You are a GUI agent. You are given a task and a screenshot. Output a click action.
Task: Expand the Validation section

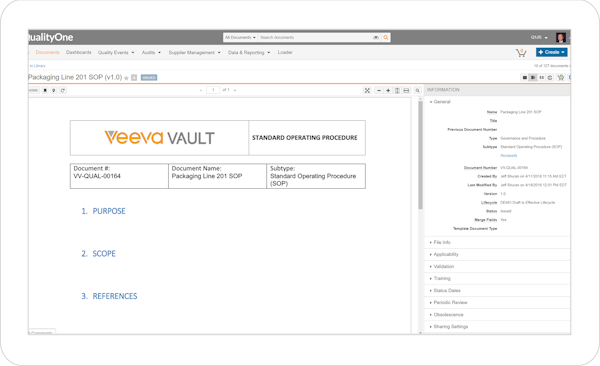click(x=442, y=266)
